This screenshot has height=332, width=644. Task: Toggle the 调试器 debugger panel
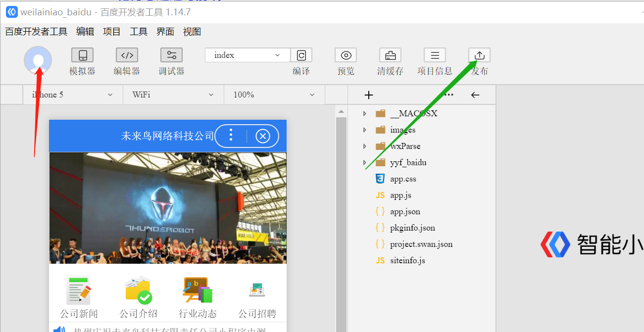[x=171, y=55]
